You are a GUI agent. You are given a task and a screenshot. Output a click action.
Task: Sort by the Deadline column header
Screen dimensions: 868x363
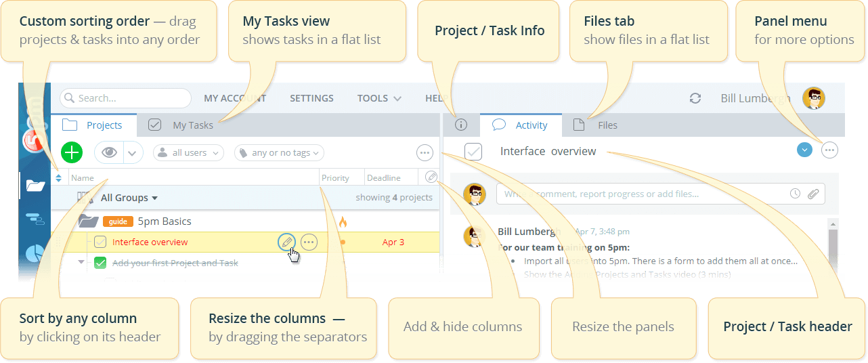[383, 178]
